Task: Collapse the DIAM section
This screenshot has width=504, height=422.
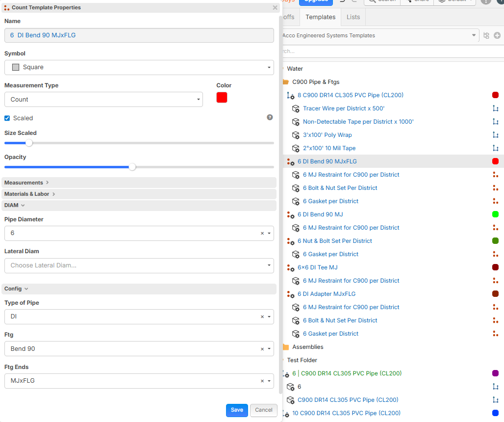Action: pyautogui.click(x=14, y=205)
